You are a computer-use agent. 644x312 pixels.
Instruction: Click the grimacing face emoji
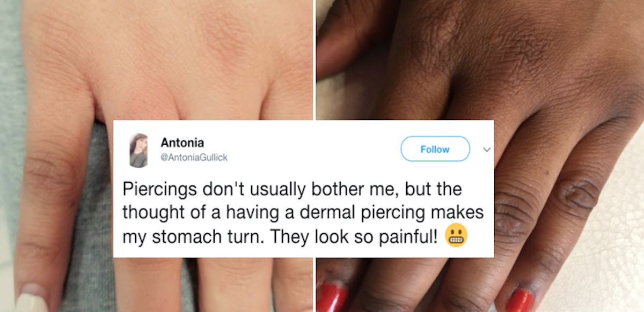[x=456, y=236]
